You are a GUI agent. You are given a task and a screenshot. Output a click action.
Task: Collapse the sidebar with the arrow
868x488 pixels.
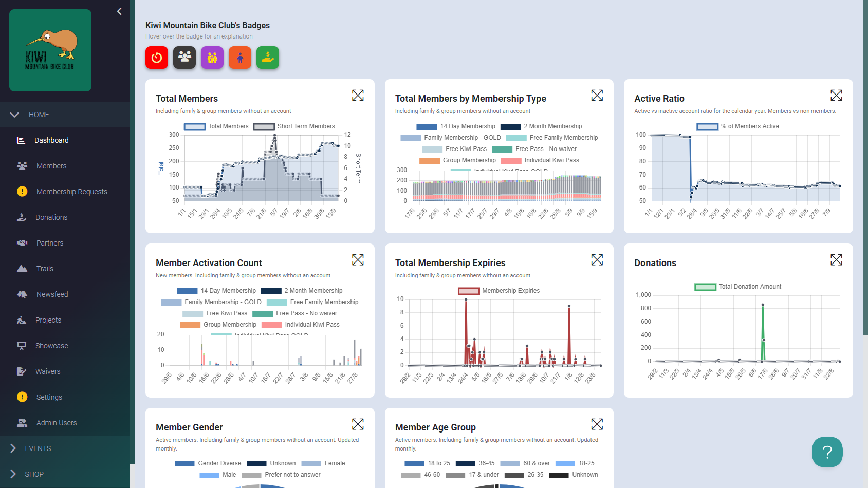click(x=119, y=11)
